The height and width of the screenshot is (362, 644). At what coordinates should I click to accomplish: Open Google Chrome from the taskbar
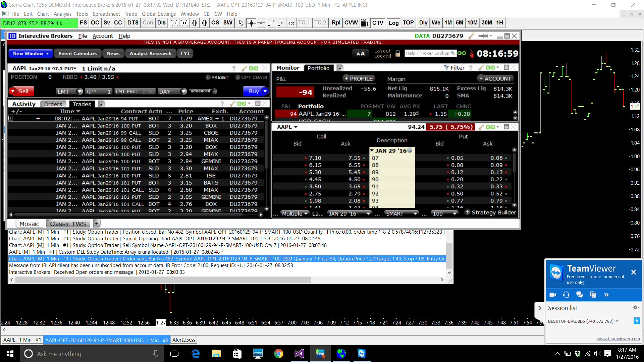pos(278,354)
